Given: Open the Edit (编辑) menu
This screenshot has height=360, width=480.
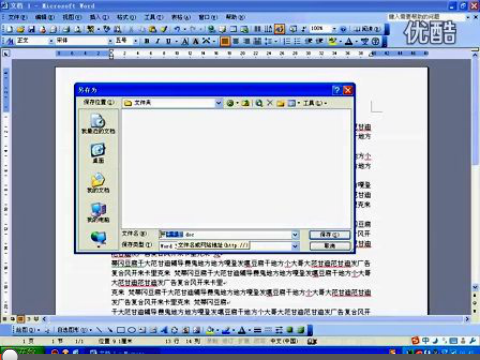Looking at the screenshot, I should pyautogui.click(x=44, y=17).
